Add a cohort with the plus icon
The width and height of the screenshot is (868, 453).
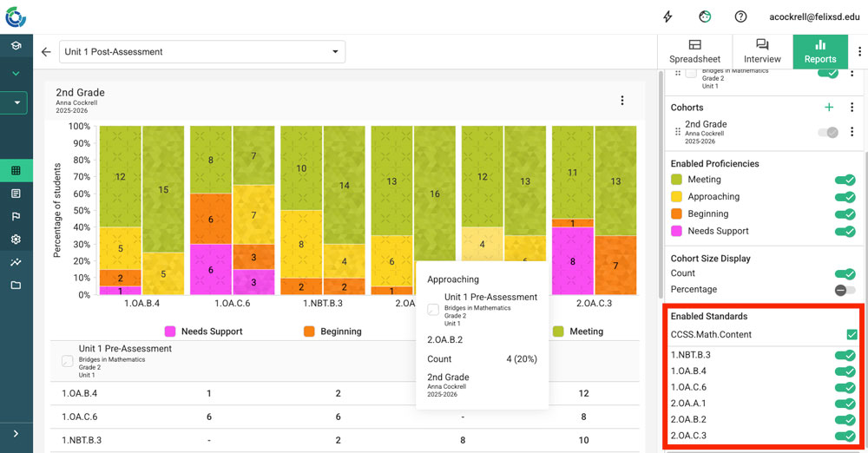point(829,108)
